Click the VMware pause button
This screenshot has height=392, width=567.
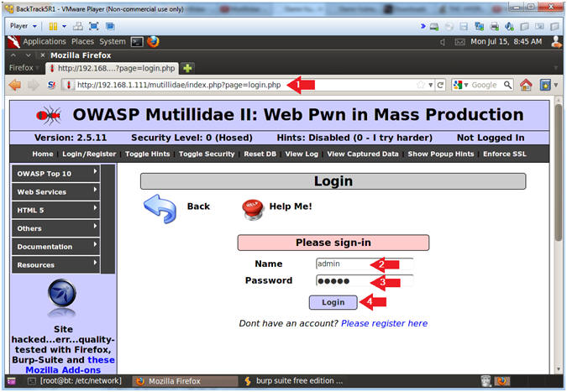click(x=53, y=26)
